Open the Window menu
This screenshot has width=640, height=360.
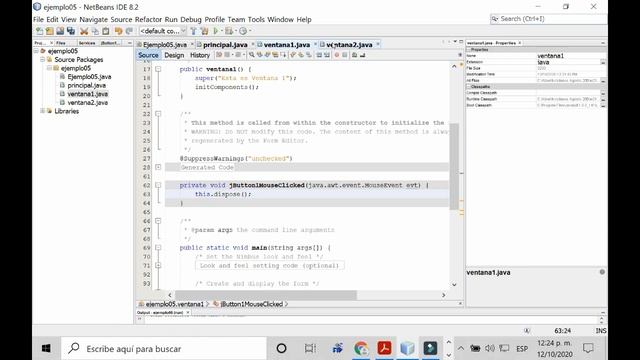tap(280, 19)
